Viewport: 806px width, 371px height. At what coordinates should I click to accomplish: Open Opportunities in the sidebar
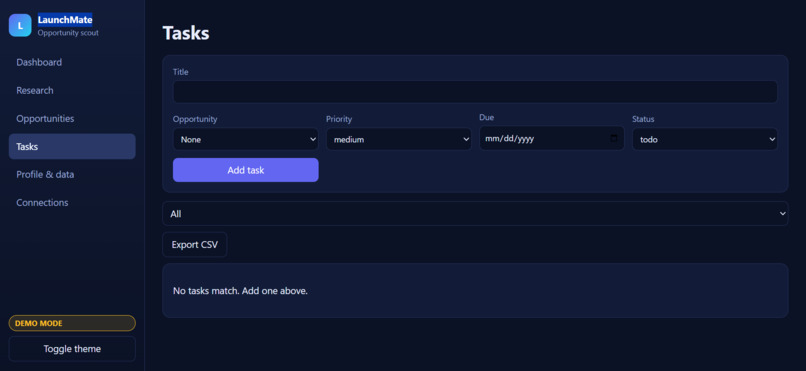click(72, 118)
